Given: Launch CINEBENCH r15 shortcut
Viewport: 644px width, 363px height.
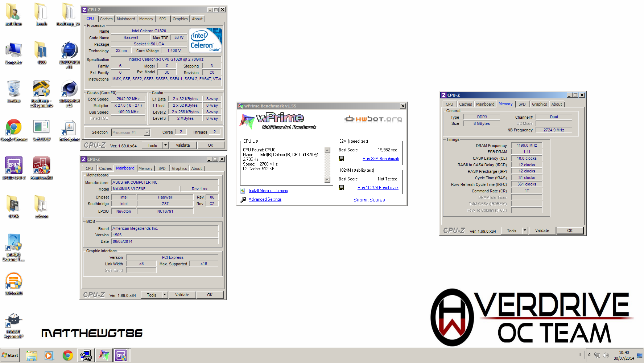Looking at the screenshot, I should coord(69,94).
